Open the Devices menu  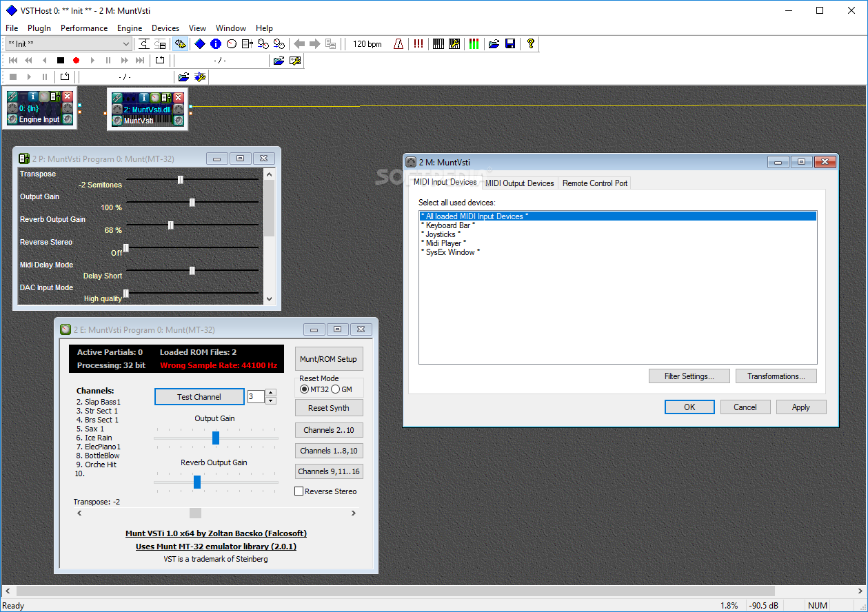tap(165, 28)
